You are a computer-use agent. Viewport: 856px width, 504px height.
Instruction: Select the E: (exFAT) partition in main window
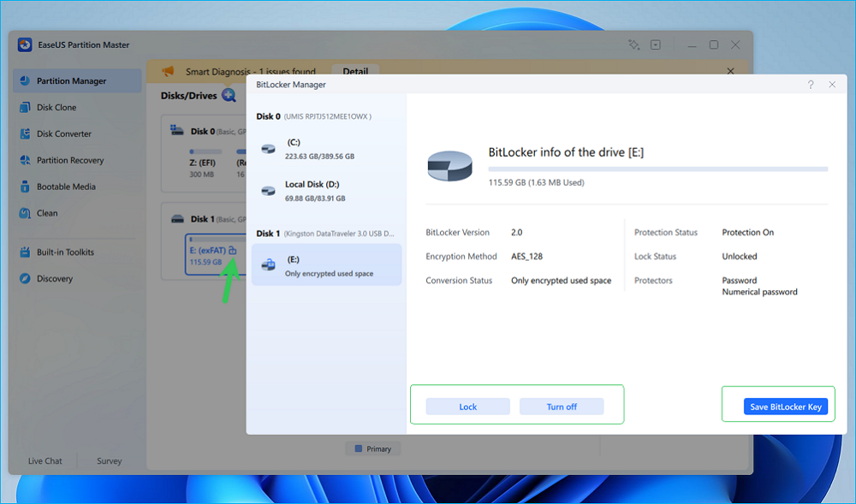click(x=215, y=255)
